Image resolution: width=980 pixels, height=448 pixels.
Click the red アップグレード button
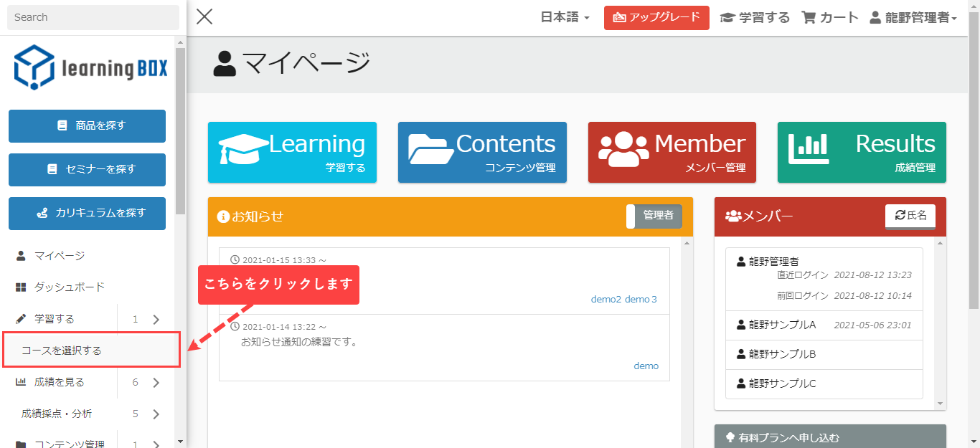[656, 18]
